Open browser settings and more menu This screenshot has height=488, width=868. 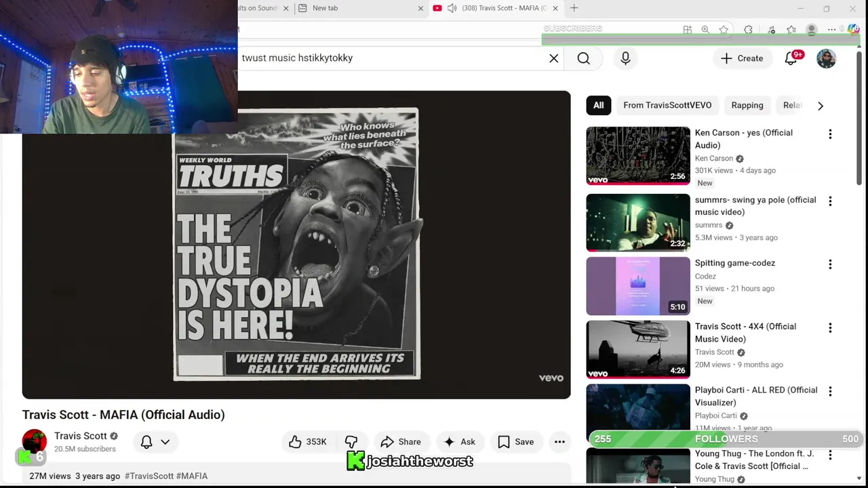coord(831,29)
